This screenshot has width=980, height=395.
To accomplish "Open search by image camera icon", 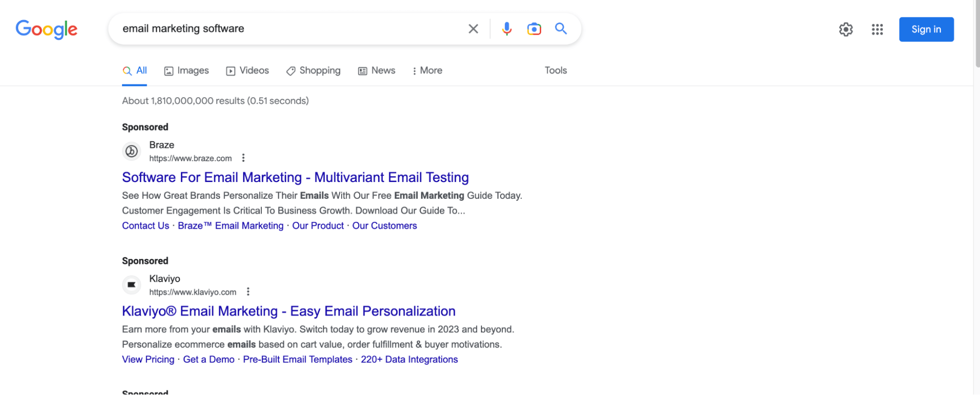I will (534, 29).
